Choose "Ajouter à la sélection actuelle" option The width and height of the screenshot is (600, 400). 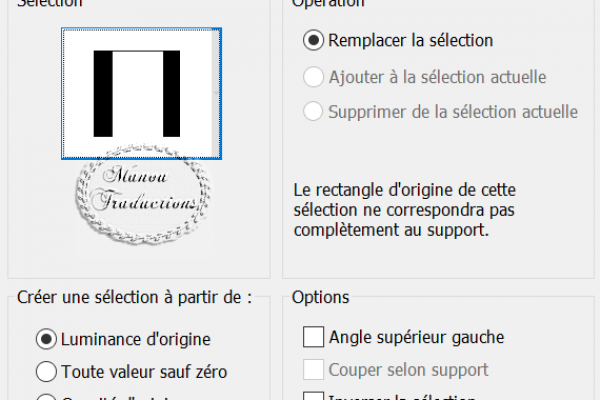pyautogui.click(x=313, y=77)
